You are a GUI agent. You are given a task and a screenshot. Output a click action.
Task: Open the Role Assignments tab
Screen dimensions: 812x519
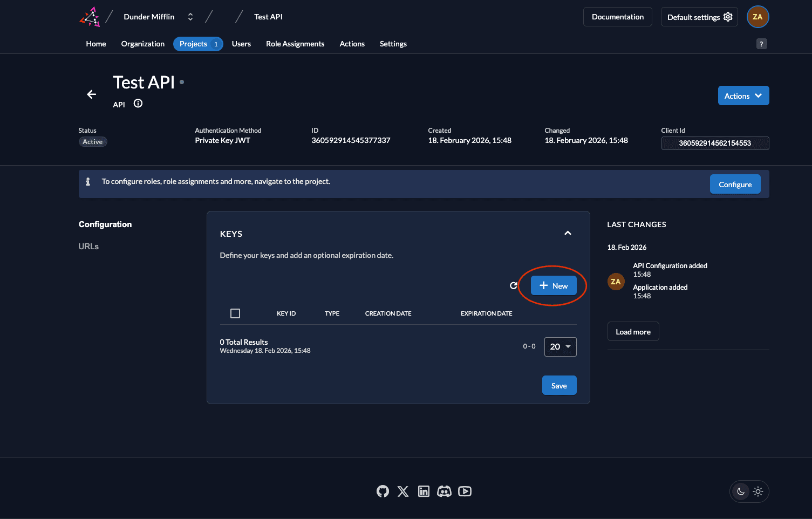tap(295, 44)
